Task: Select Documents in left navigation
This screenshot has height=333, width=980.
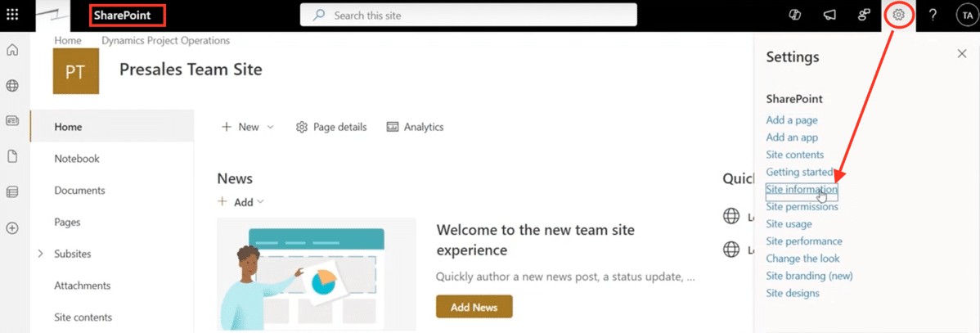Action: 79,191
